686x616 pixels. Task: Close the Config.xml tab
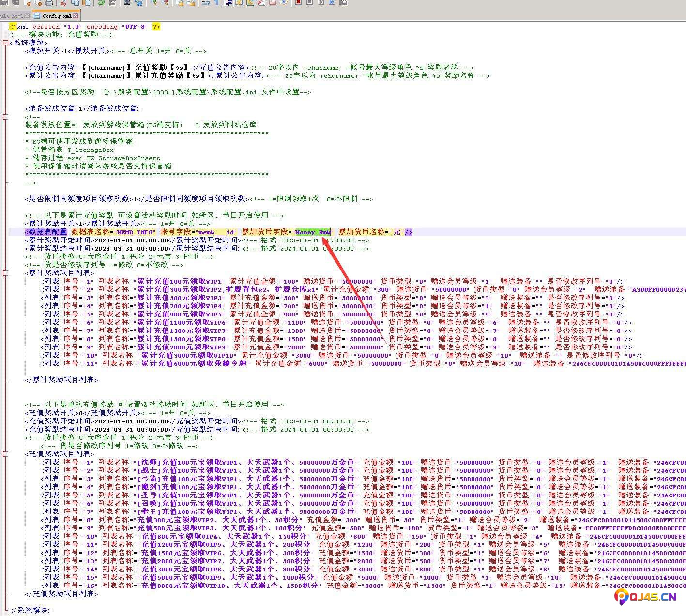click(76, 16)
